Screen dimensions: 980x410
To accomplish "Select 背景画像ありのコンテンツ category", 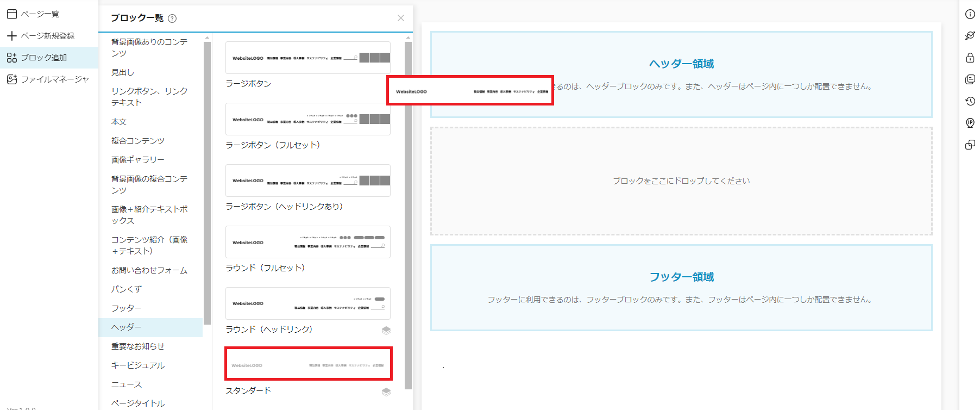I will pos(150,47).
